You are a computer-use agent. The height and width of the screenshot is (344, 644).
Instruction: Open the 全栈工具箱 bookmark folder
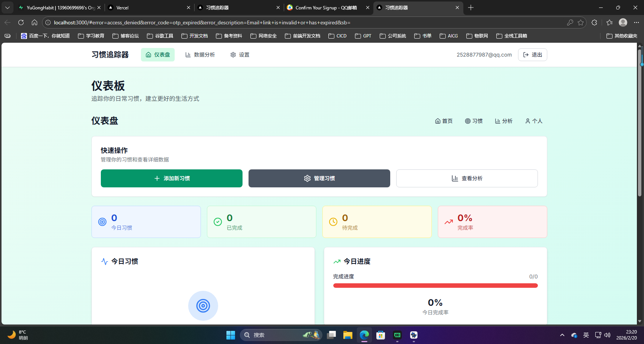coord(512,36)
